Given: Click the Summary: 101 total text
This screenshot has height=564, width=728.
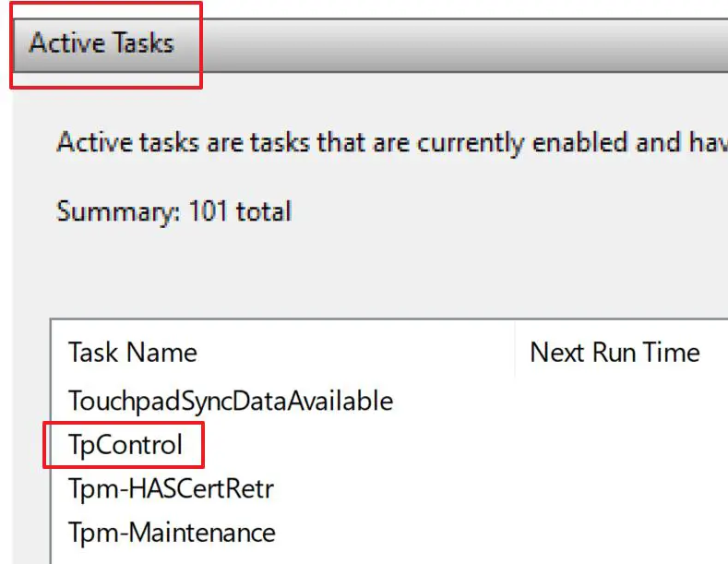Looking at the screenshot, I should (173, 211).
